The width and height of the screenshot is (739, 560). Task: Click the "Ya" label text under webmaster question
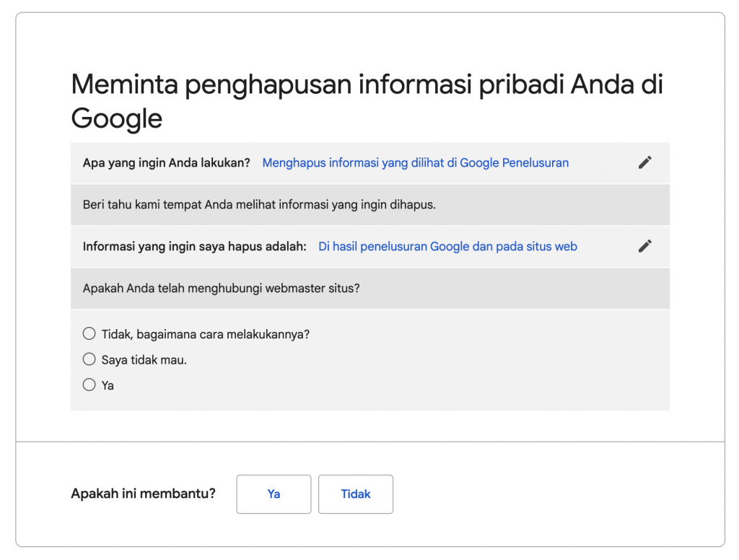pyautogui.click(x=108, y=385)
